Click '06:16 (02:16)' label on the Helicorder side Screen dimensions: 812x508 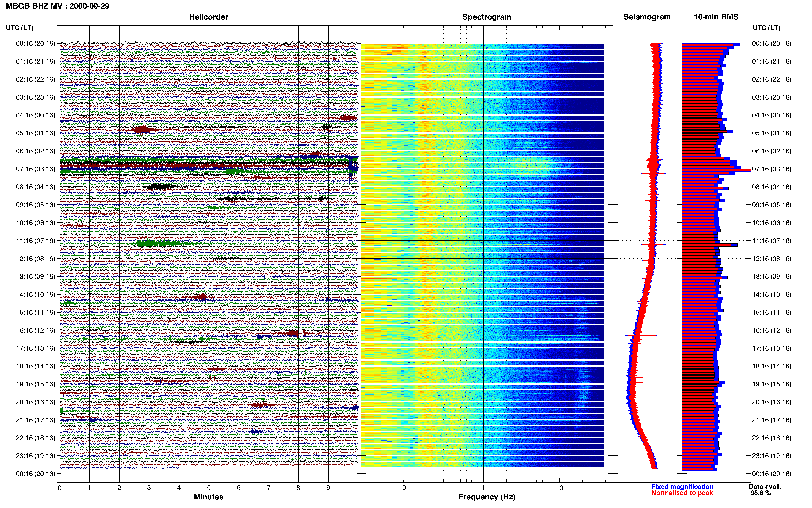click(x=36, y=151)
